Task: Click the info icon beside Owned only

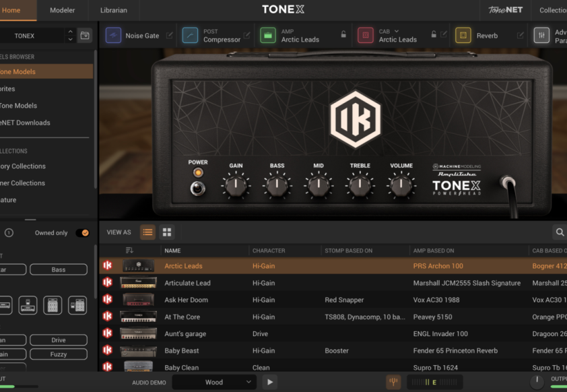Action: click(x=9, y=233)
